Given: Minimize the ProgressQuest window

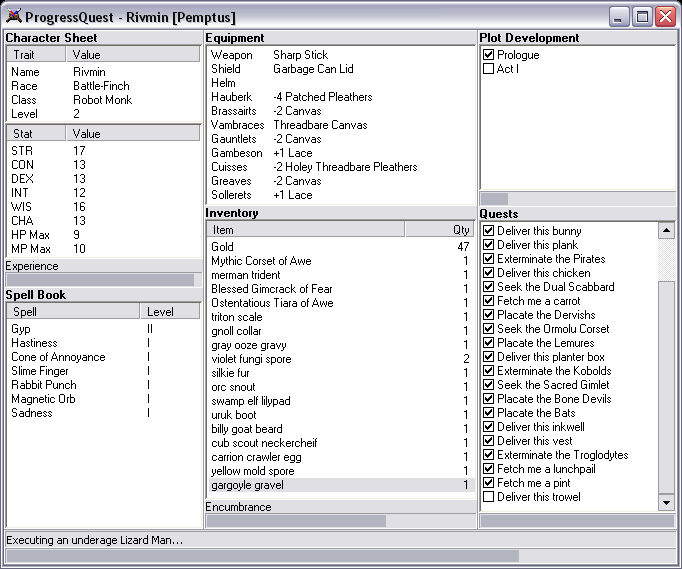Looking at the screenshot, I should 618,17.
